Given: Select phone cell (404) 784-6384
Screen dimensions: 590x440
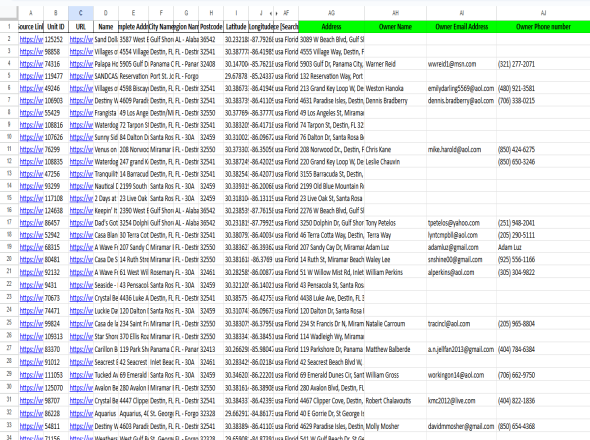Looking at the screenshot, I should click(543, 349).
